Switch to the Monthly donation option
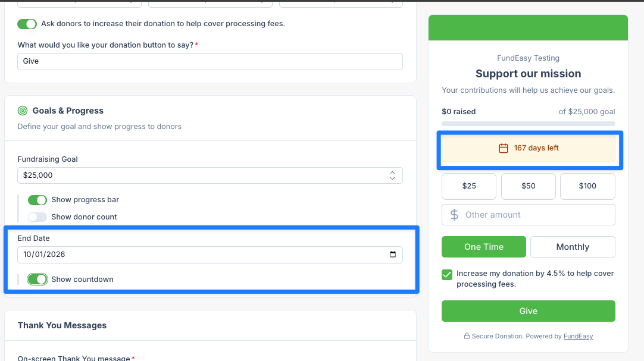The image size is (644, 361). 573,247
